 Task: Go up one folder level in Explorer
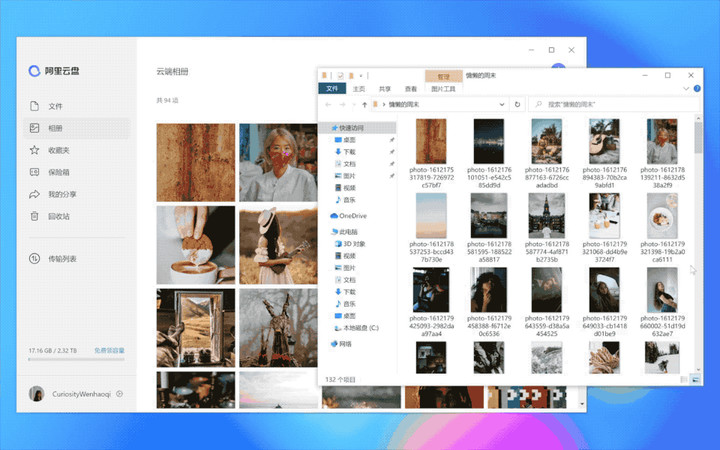(x=364, y=105)
